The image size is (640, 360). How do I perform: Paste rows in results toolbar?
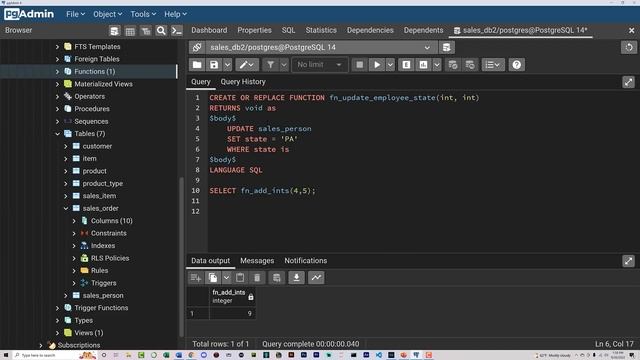click(x=240, y=278)
